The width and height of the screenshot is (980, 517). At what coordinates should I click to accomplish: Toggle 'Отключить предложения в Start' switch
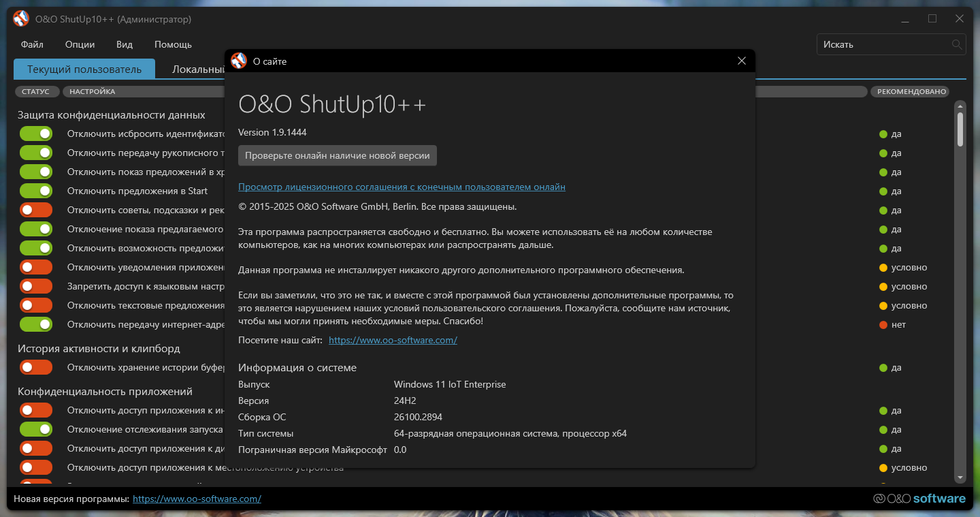coord(36,191)
